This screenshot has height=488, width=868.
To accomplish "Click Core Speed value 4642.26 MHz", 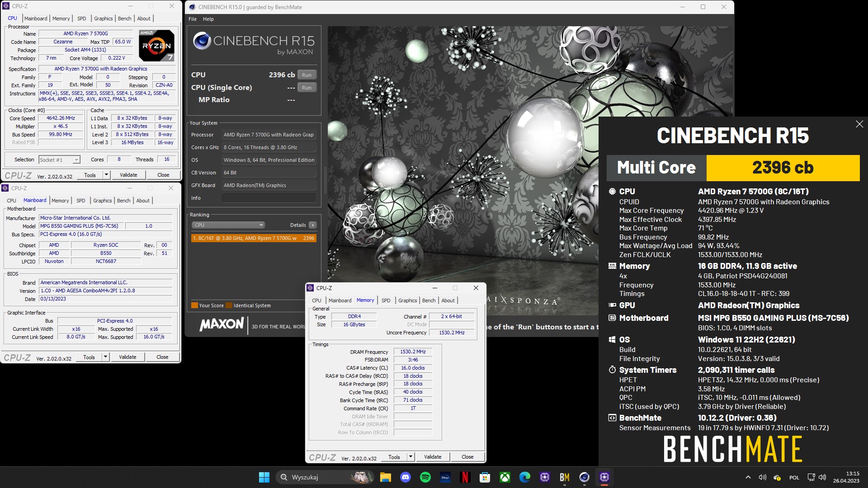I will click(61, 118).
